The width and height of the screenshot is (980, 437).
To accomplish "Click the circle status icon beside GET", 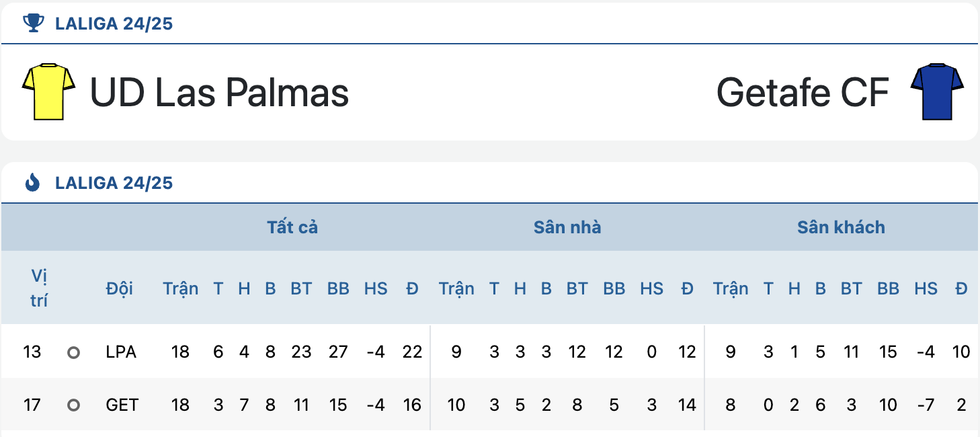I will 74,405.
